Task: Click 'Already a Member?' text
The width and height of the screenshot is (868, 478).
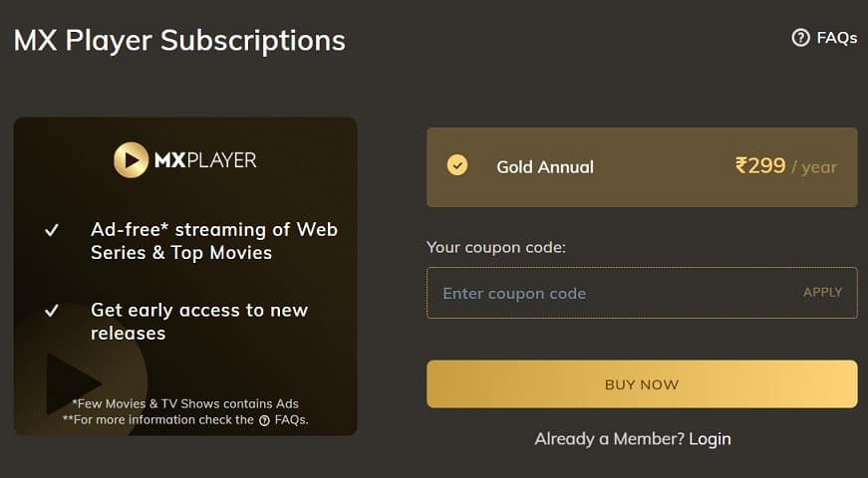Action: [x=608, y=439]
